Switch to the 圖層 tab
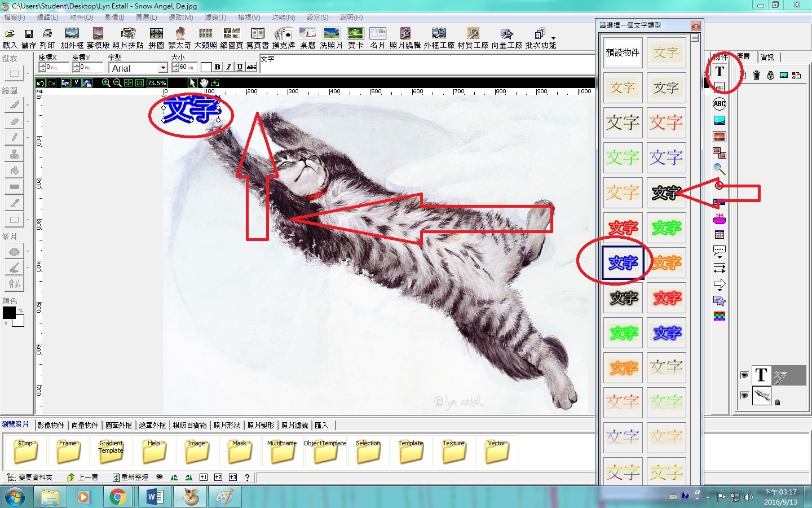812x508 pixels. click(744, 57)
